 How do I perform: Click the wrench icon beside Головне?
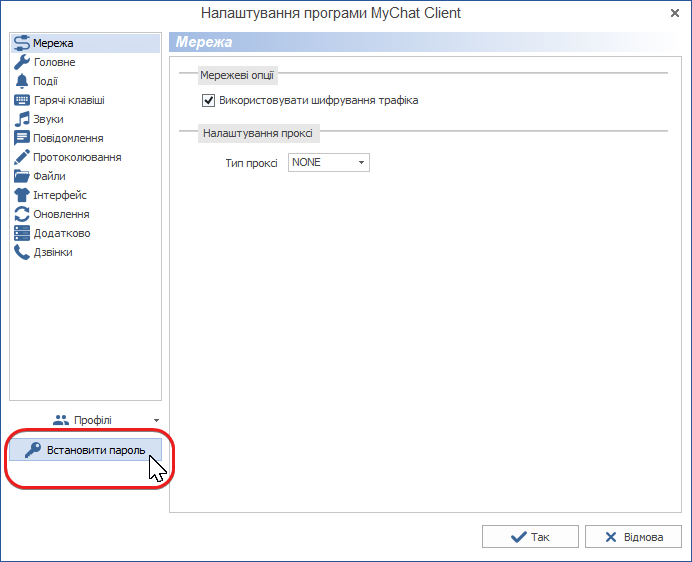click(x=22, y=62)
